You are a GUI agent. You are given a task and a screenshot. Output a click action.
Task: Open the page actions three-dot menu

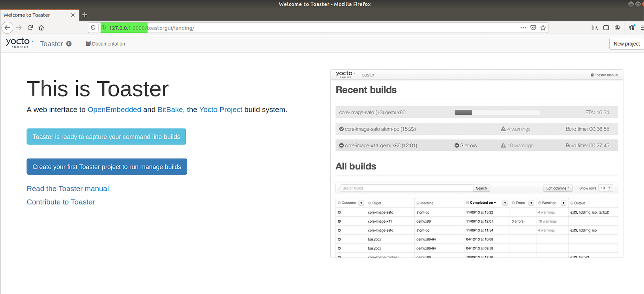tap(523, 28)
